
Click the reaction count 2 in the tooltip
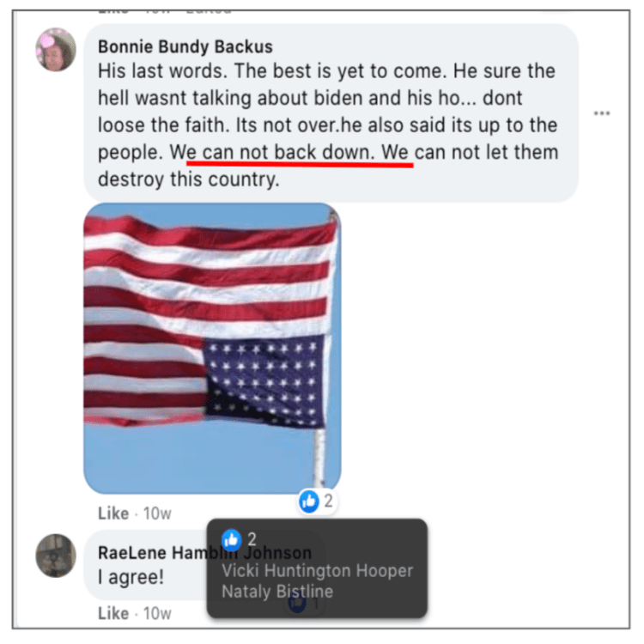coord(252,539)
